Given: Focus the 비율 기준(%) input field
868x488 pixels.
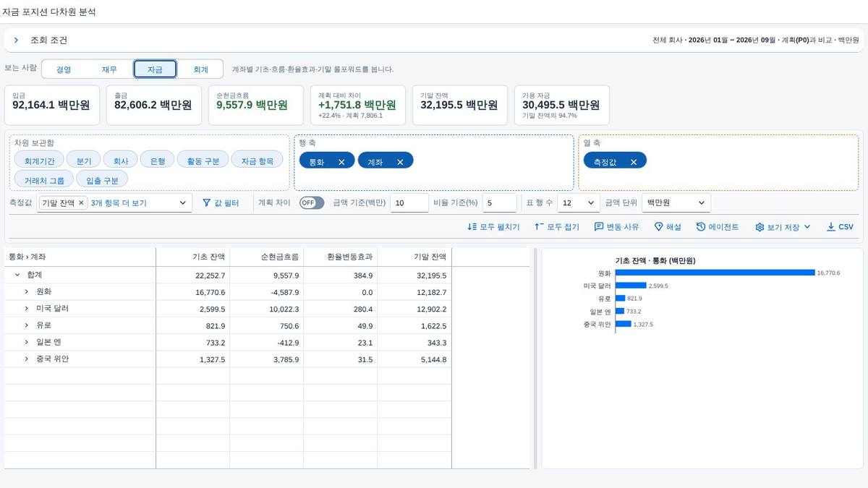Looking at the screenshot, I should click(500, 203).
